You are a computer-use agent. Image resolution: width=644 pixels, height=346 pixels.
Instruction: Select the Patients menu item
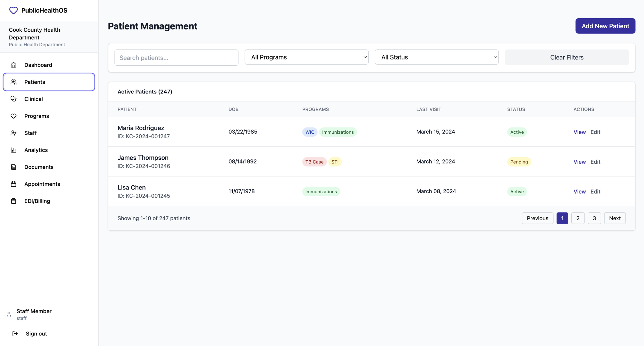49,82
